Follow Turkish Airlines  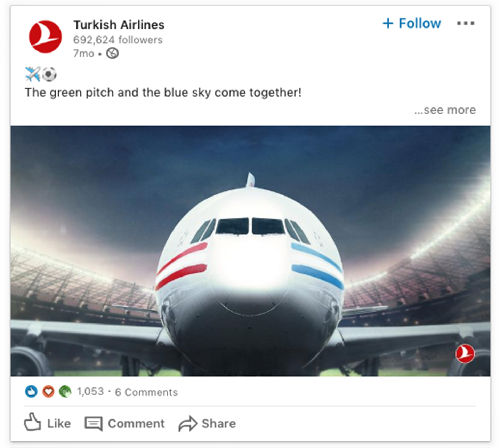pyautogui.click(x=412, y=23)
